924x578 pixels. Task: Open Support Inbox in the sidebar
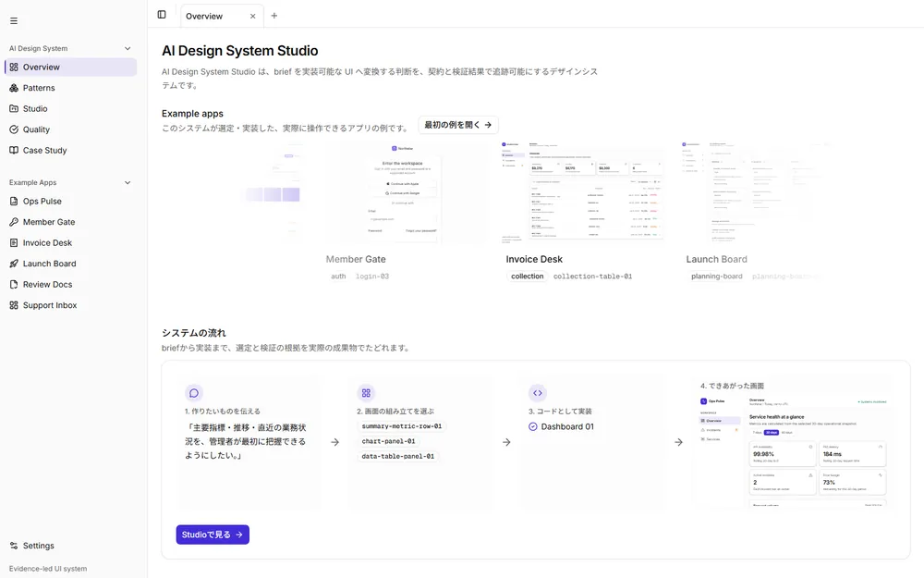tap(71, 305)
